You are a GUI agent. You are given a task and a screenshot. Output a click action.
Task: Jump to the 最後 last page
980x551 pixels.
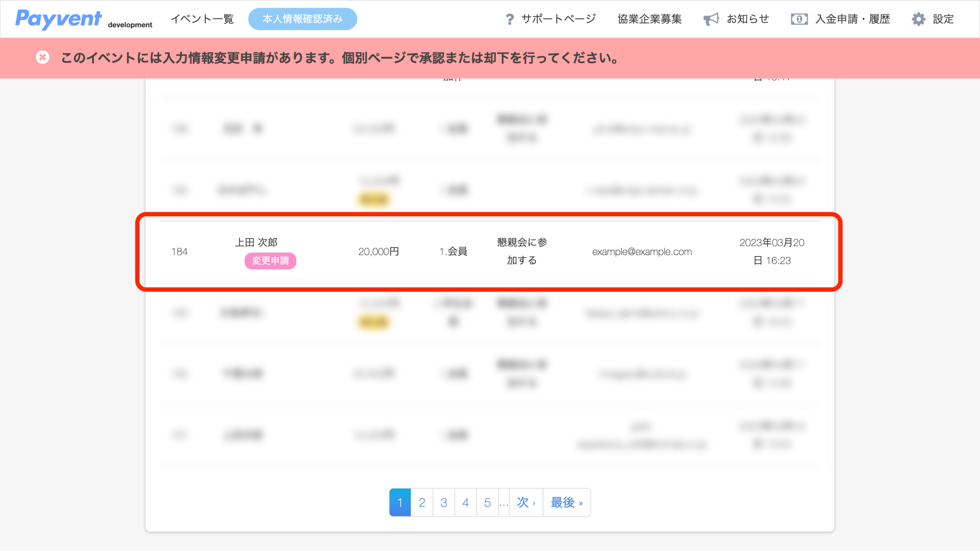[567, 502]
